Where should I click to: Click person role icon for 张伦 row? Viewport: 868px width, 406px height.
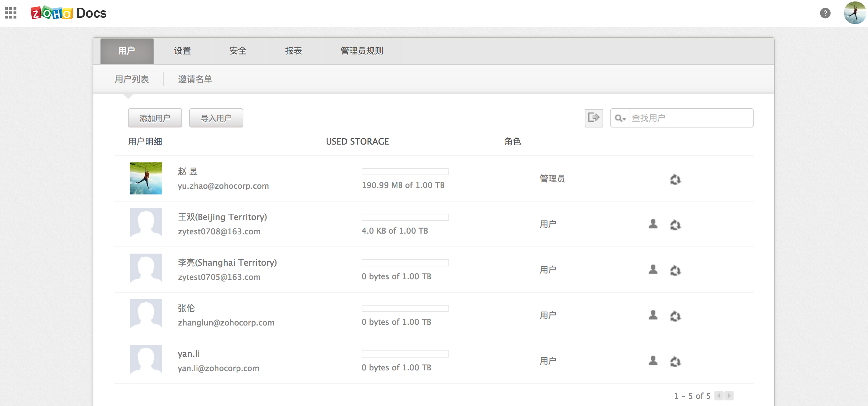tap(653, 315)
